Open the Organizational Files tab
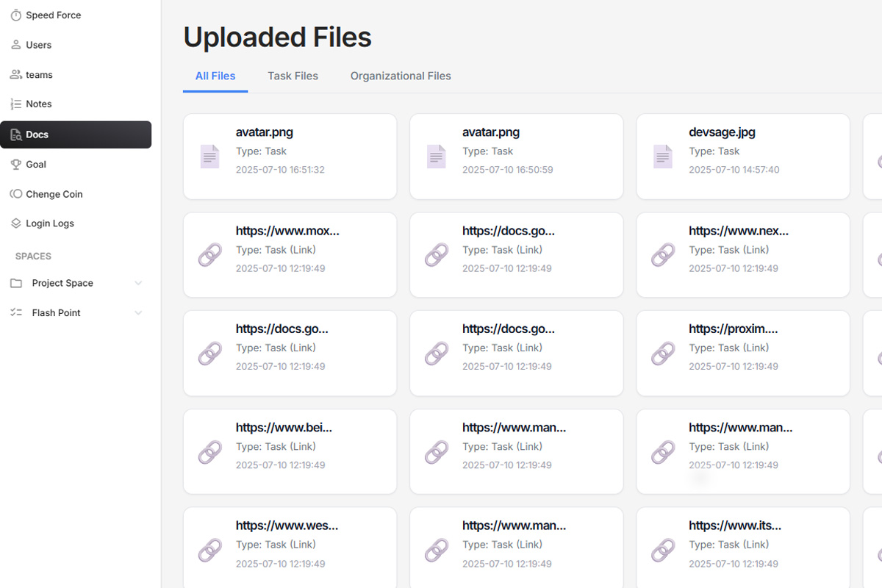This screenshot has height=588, width=882. tap(401, 76)
